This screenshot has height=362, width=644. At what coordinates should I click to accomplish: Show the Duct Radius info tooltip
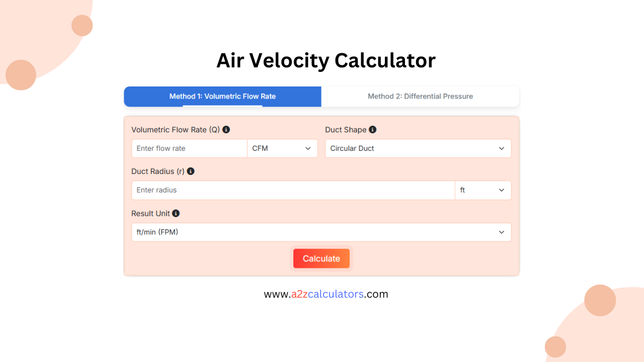pos(190,171)
